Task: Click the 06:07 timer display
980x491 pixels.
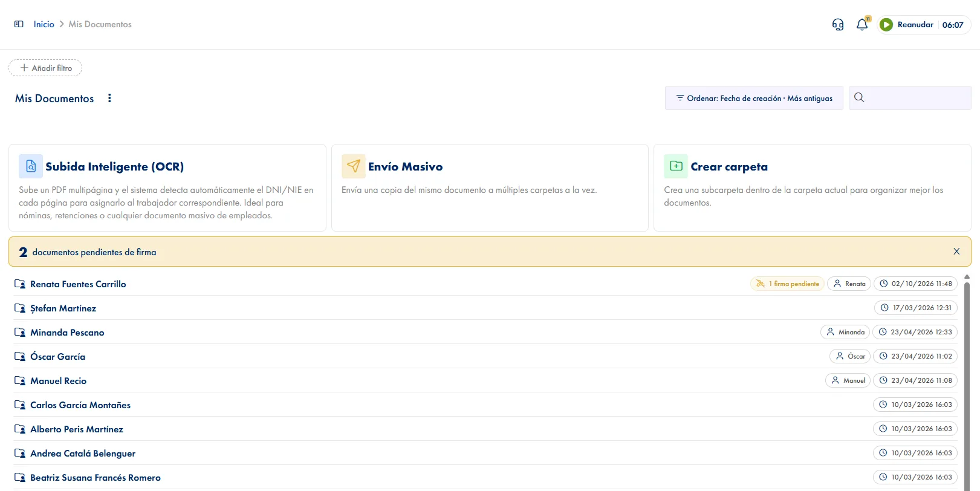Action: (x=953, y=25)
